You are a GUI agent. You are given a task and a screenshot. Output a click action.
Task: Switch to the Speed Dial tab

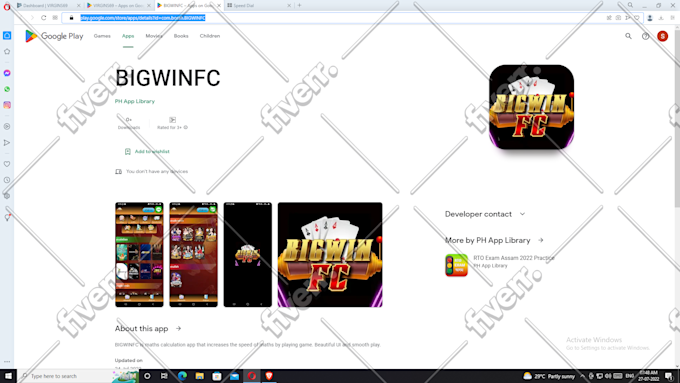pos(259,6)
